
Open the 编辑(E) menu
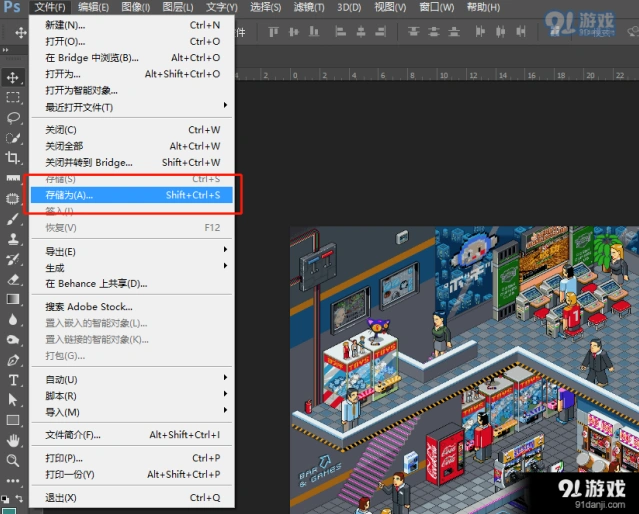tap(93, 7)
